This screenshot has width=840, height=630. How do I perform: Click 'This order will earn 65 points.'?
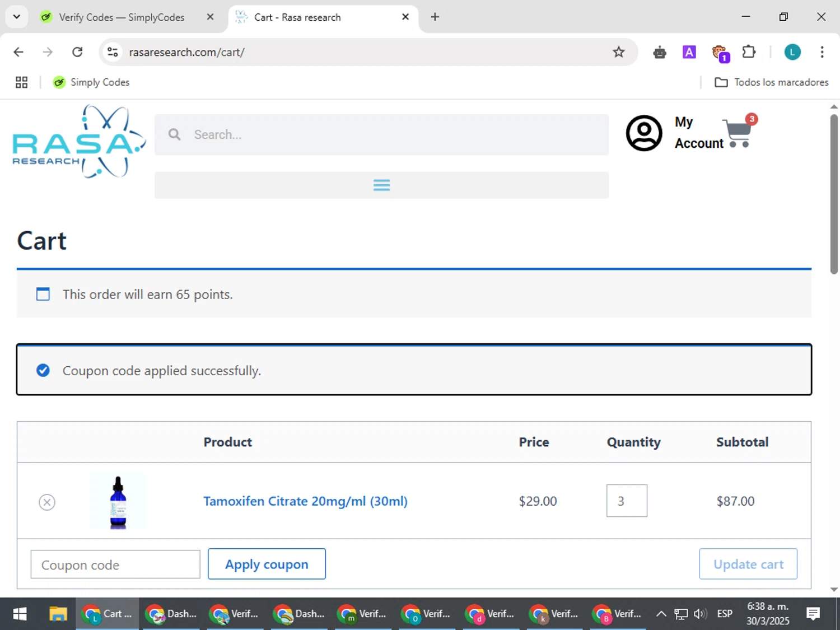coord(147,295)
